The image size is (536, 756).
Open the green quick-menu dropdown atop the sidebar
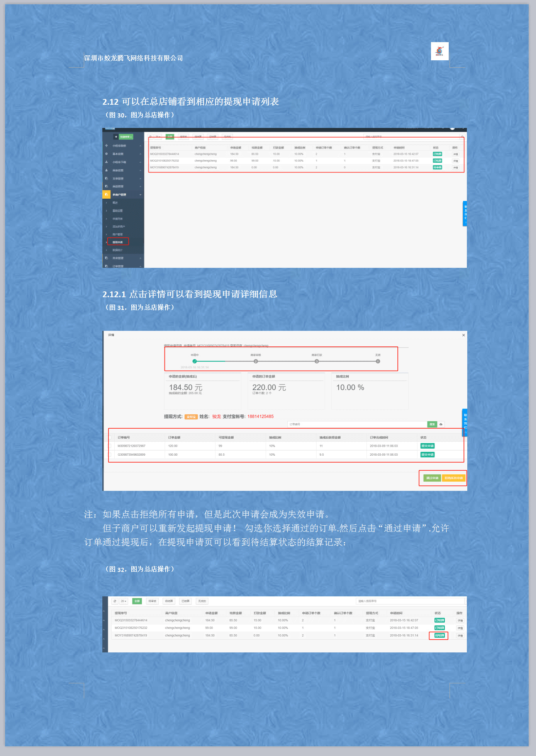pos(126,137)
